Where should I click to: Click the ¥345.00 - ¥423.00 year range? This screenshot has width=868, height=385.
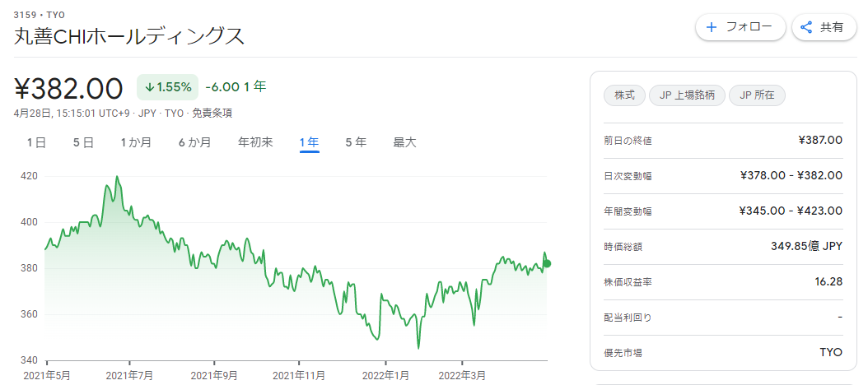[x=791, y=211]
